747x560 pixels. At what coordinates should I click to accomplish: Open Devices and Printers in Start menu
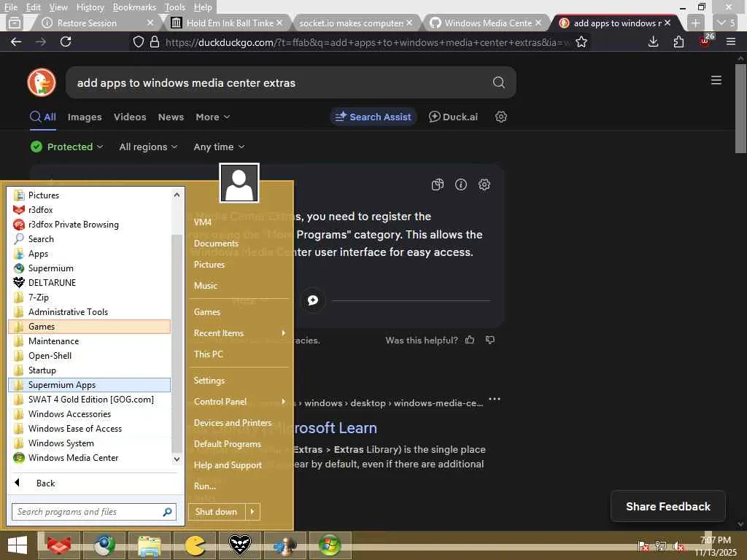tap(239, 422)
